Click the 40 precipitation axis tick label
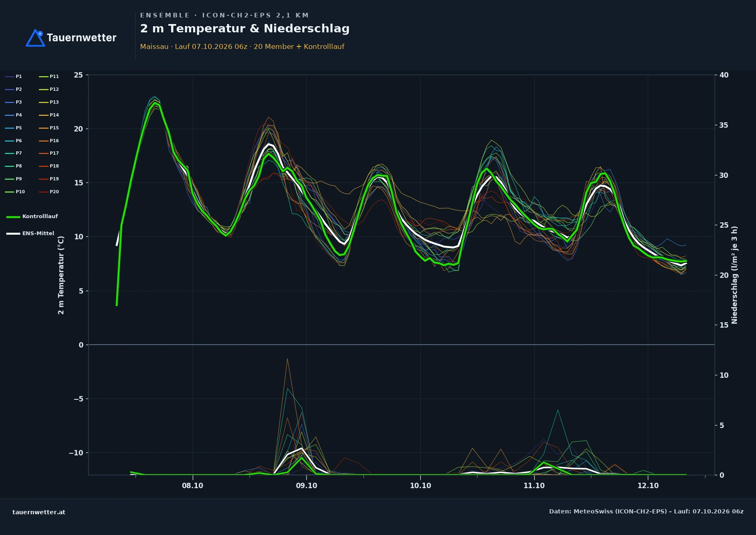Image resolution: width=756 pixels, height=535 pixels. tap(724, 75)
